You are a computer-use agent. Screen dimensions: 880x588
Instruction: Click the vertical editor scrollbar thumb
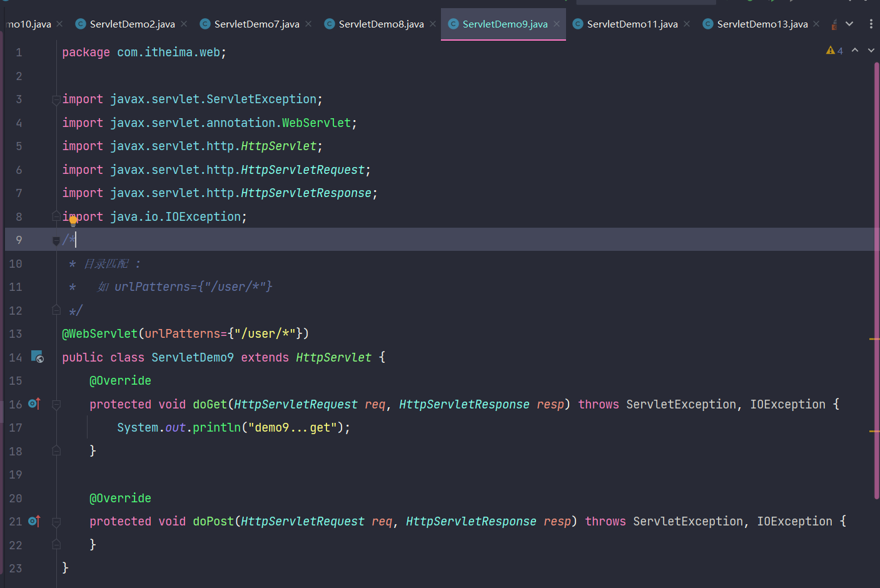tap(876, 280)
